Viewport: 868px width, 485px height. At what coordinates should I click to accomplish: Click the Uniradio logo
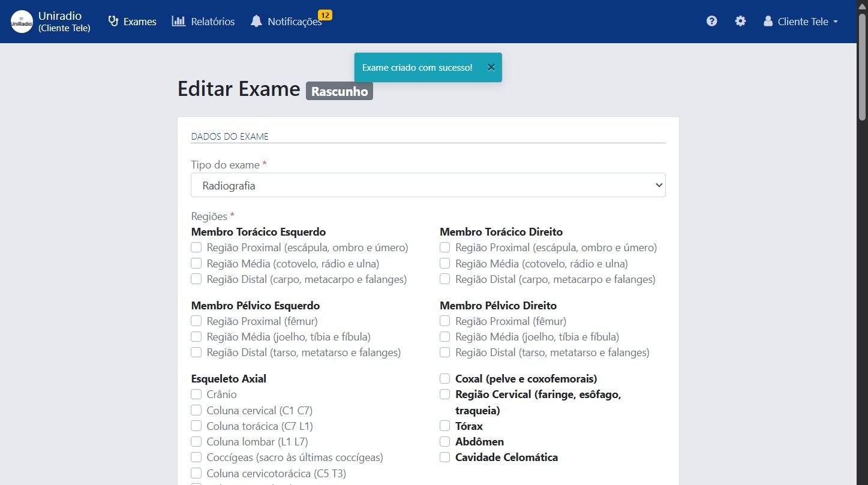pyautogui.click(x=21, y=21)
